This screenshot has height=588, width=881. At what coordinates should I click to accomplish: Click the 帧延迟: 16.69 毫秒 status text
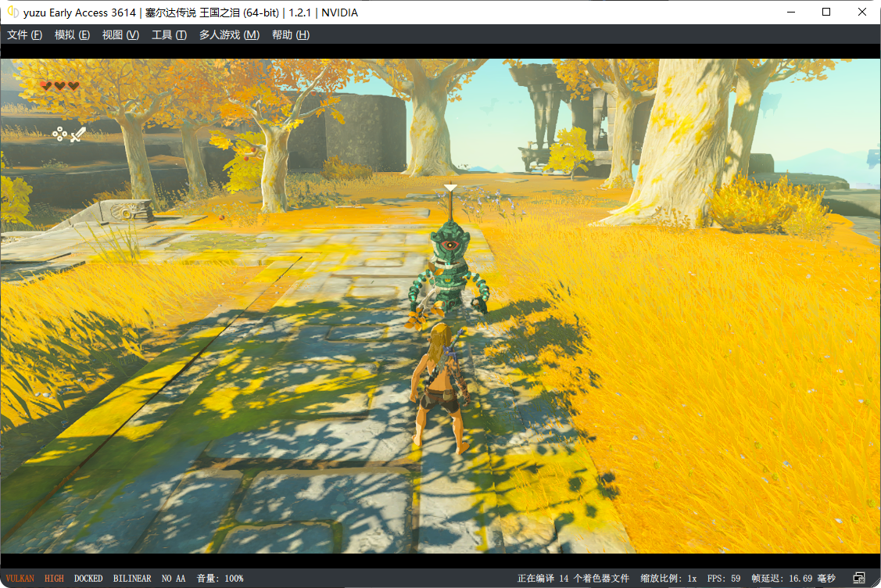click(x=793, y=579)
